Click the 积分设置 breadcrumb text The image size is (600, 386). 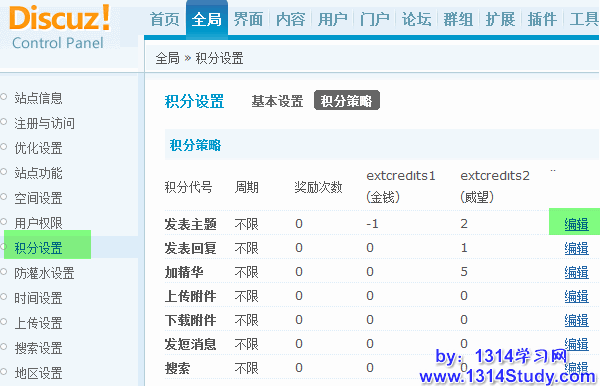pos(220,59)
